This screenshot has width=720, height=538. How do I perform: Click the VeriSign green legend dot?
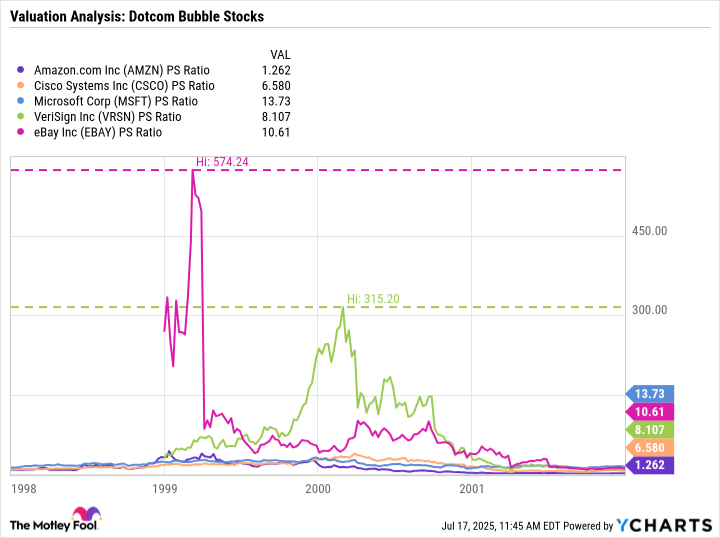[x=20, y=117]
